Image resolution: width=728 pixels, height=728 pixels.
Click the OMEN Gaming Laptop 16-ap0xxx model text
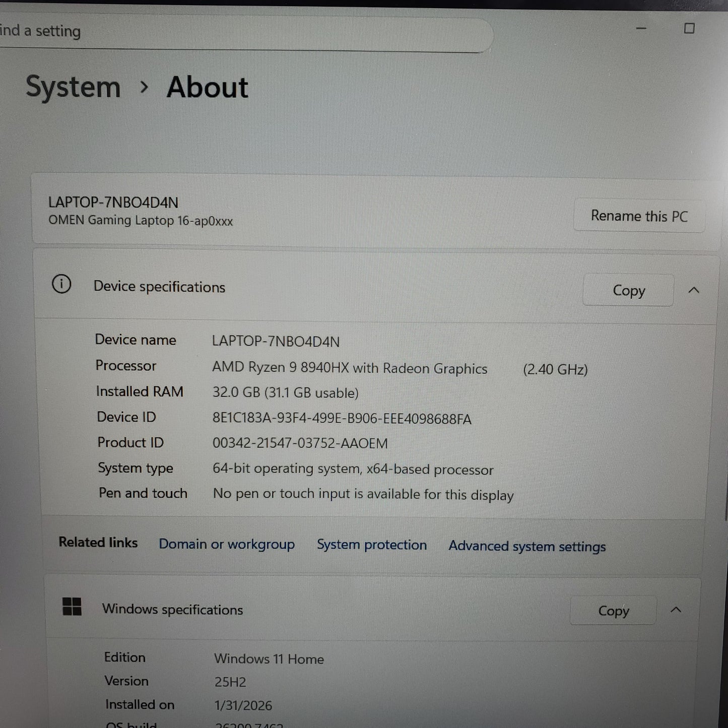tap(141, 221)
